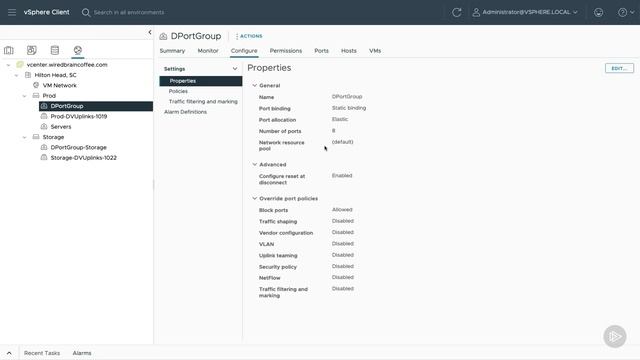This screenshot has height=360, width=640.
Task: Collapse the Override port policies section
Action: [x=255, y=198]
